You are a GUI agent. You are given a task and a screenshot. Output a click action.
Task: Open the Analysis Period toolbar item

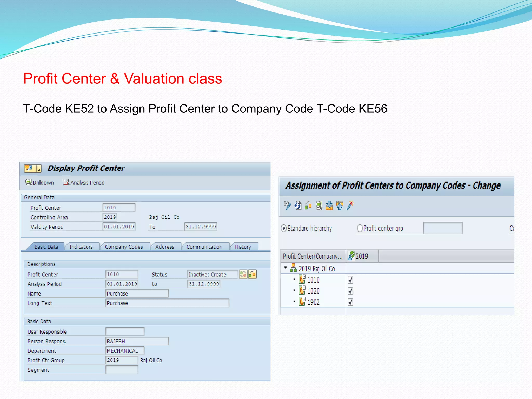(x=84, y=183)
